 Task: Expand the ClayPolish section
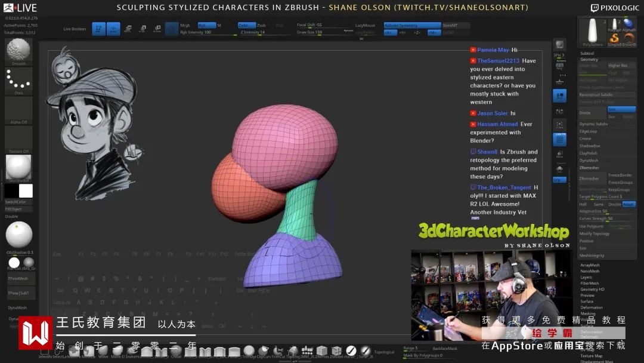[x=588, y=153]
